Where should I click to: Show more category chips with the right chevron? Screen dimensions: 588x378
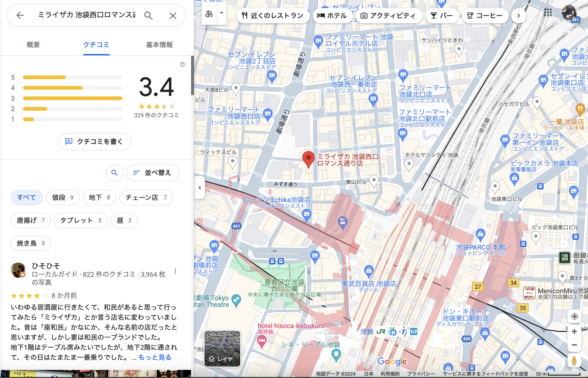[x=518, y=16]
